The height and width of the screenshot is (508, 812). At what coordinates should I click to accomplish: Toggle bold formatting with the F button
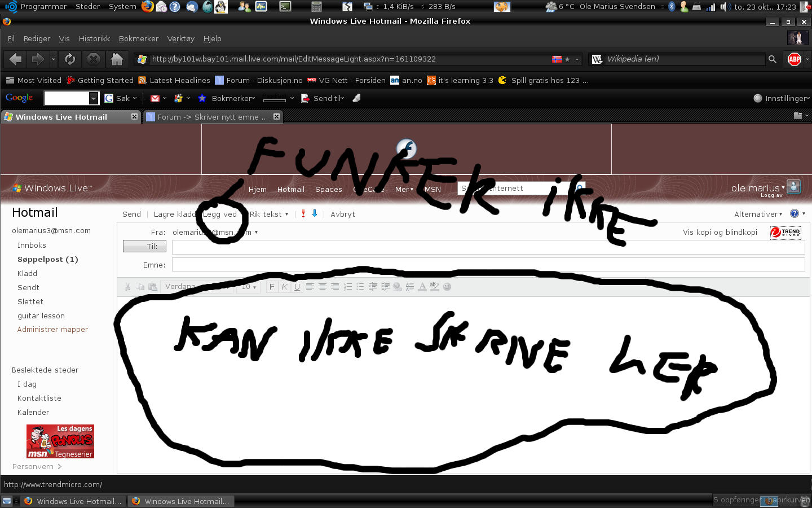point(272,287)
